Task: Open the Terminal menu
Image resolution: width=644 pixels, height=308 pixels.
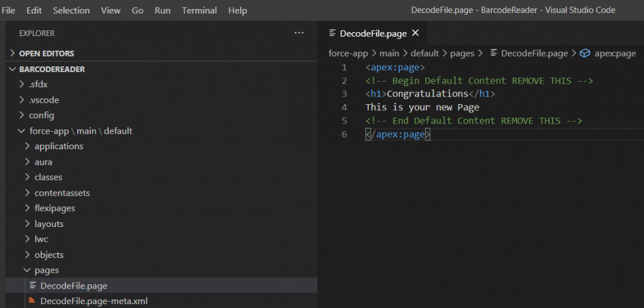Action: click(x=199, y=10)
